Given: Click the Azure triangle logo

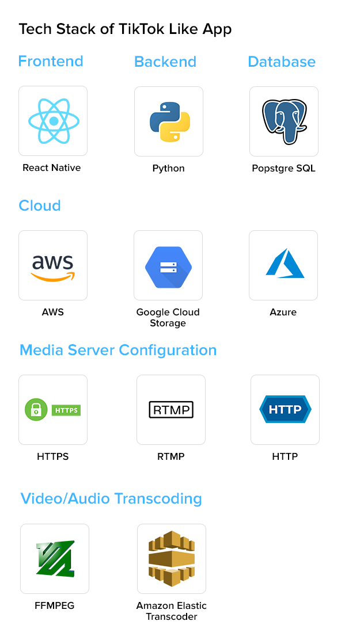Looking at the screenshot, I should [x=285, y=263].
